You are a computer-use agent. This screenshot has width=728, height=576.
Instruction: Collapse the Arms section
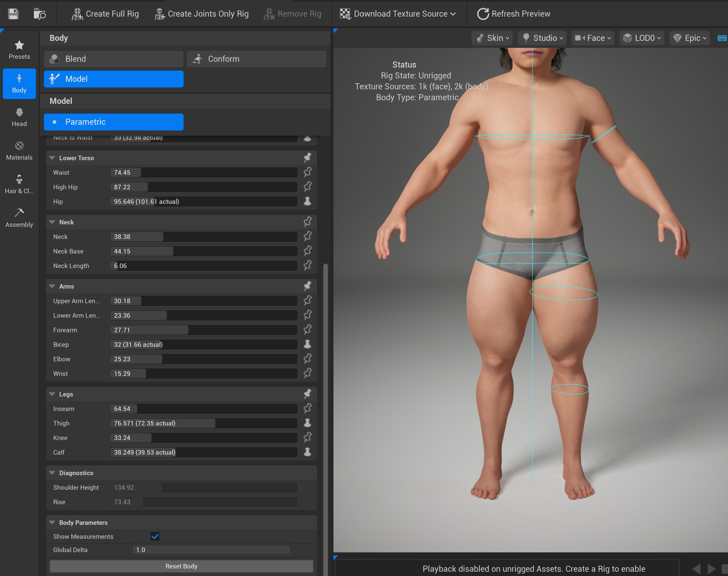pyautogui.click(x=52, y=286)
